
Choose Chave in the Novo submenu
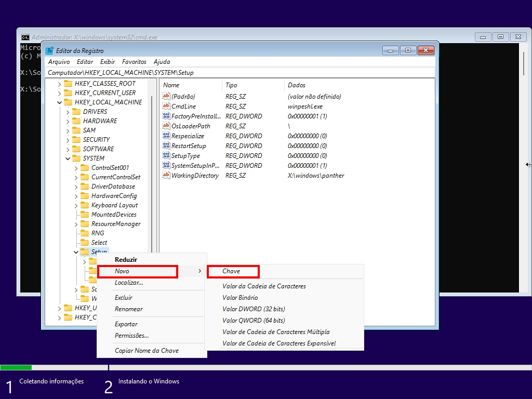(x=284, y=271)
